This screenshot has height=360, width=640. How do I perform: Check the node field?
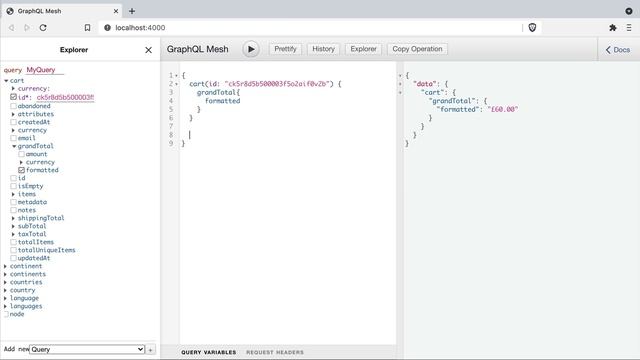(6, 314)
